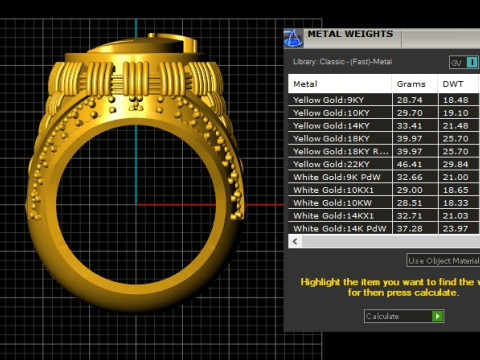The image size is (480, 360).
Task: Click the Grams column header
Action: tap(415, 84)
